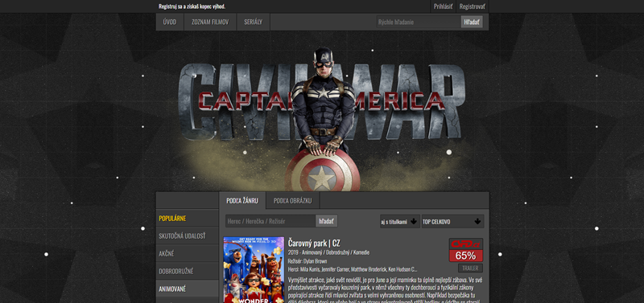The width and height of the screenshot is (644, 303).
Task: Select the ANIMOVANÉ genre
Action: [188, 289]
